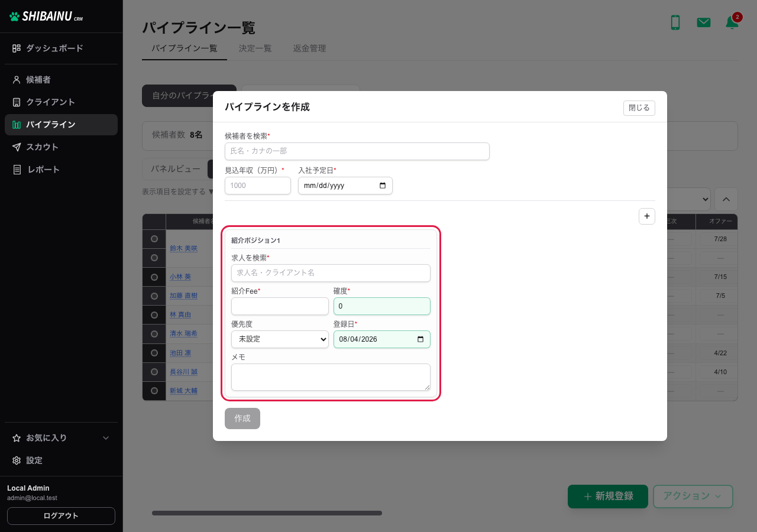Select radio button for 清水 瑞希 row
The image size is (757, 532).
coord(154,333)
